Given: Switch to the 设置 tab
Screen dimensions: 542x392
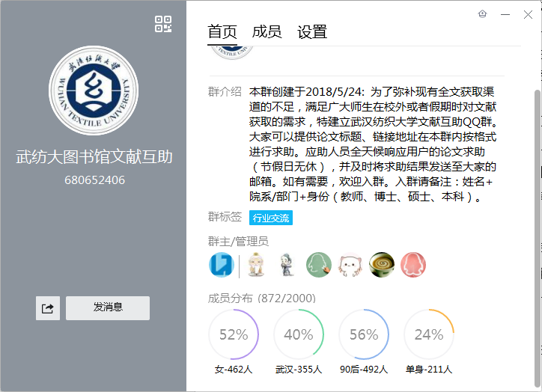Looking at the screenshot, I should [312, 31].
